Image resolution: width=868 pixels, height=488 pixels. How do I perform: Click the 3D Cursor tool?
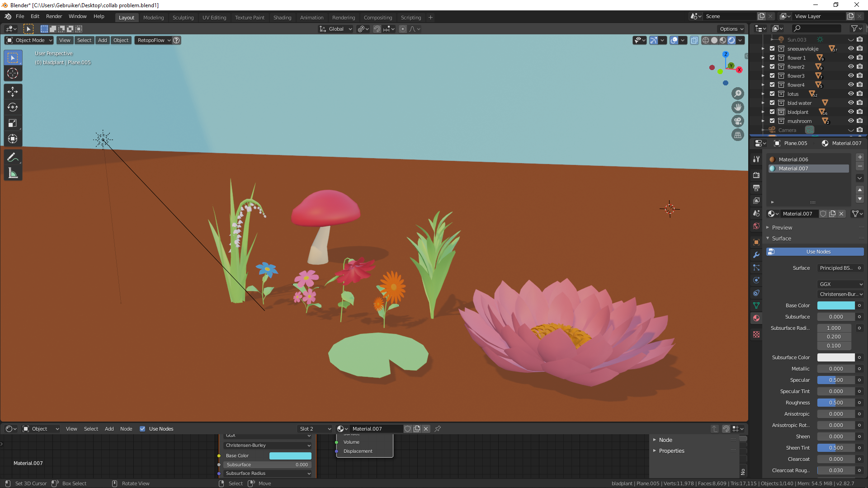(x=13, y=73)
